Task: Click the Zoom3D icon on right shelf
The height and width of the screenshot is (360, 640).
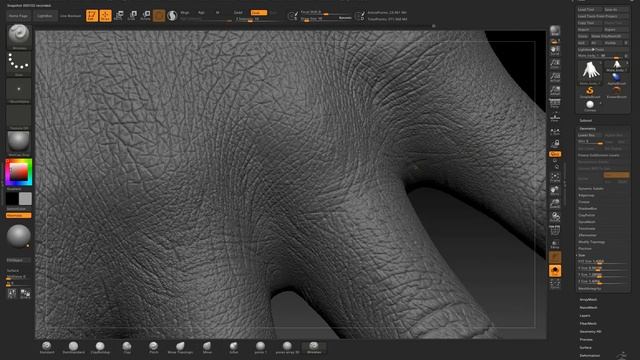Action: [555, 203]
